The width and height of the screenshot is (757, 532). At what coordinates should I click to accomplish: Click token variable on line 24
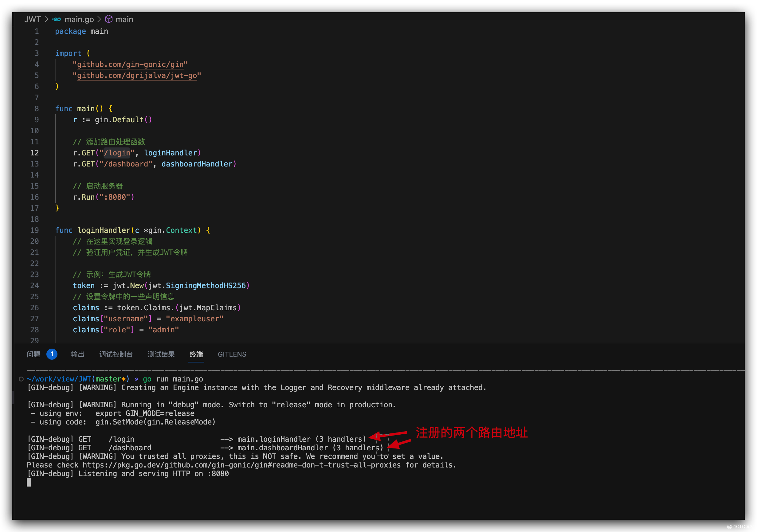coord(84,286)
